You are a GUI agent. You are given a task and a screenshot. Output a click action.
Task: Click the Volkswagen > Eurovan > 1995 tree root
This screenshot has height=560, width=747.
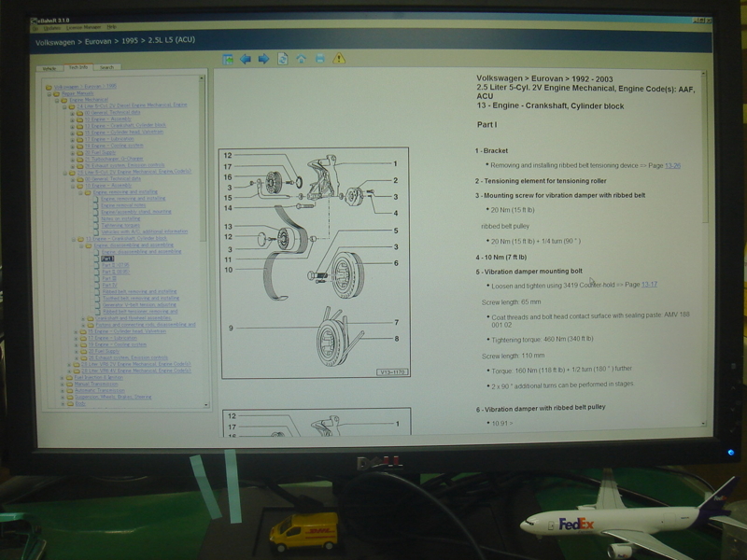click(x=85, y=87)
